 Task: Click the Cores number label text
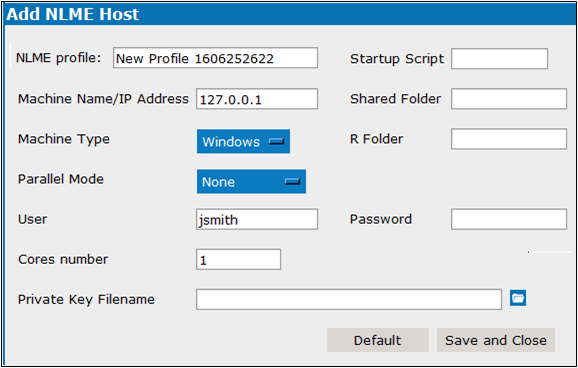tap(63, 259)
